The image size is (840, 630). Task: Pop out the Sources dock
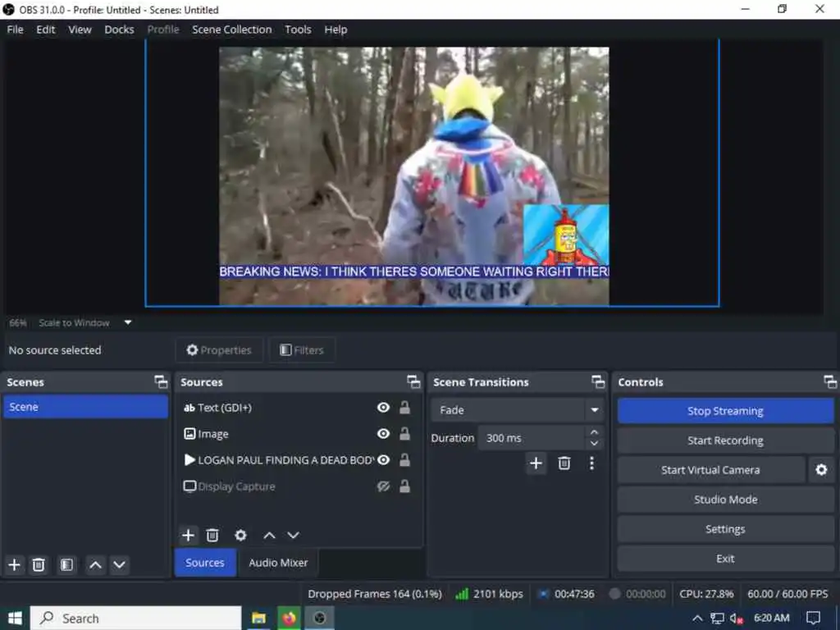click(413, 381)
